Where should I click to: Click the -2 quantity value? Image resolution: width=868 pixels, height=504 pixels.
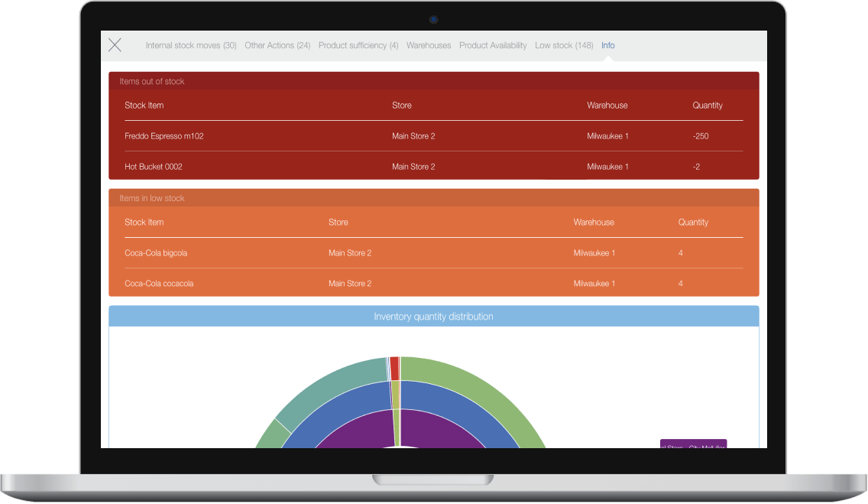696,167
